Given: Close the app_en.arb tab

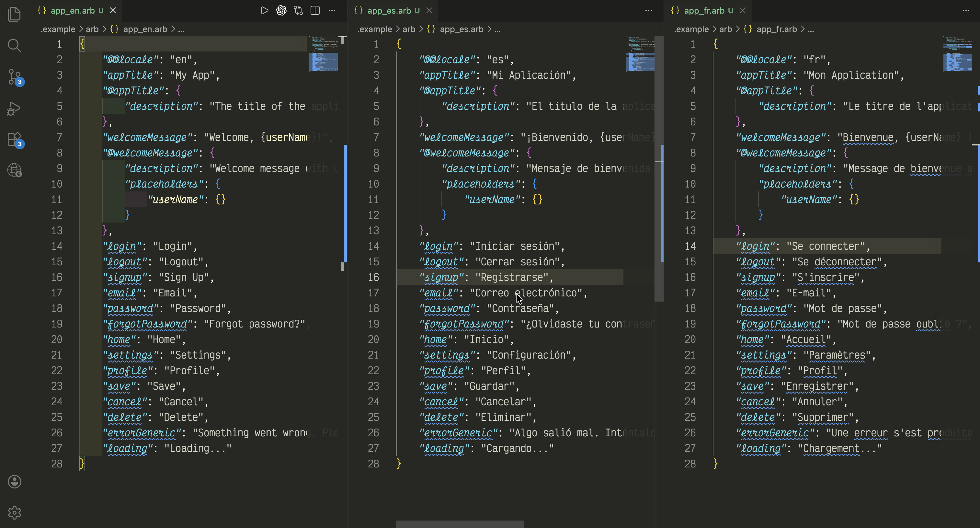Looking at the screenshot, I should point(113,11).
